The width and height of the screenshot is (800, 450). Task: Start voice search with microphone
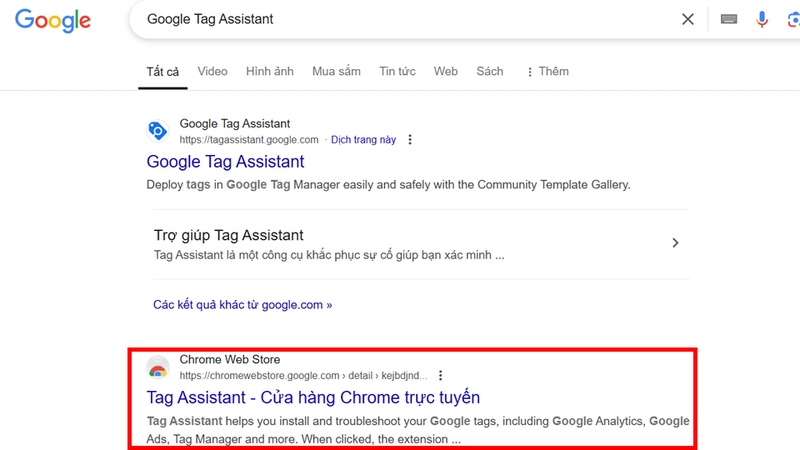[762, 19]
